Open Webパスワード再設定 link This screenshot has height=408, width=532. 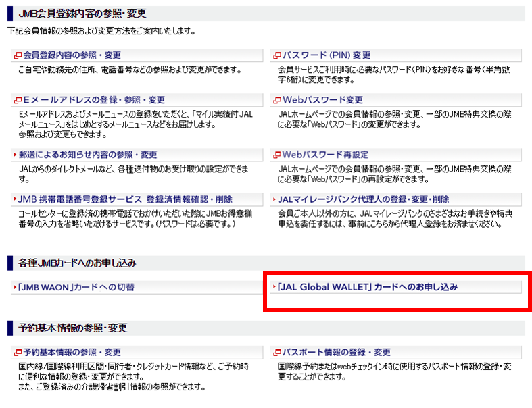coord(325,155)
